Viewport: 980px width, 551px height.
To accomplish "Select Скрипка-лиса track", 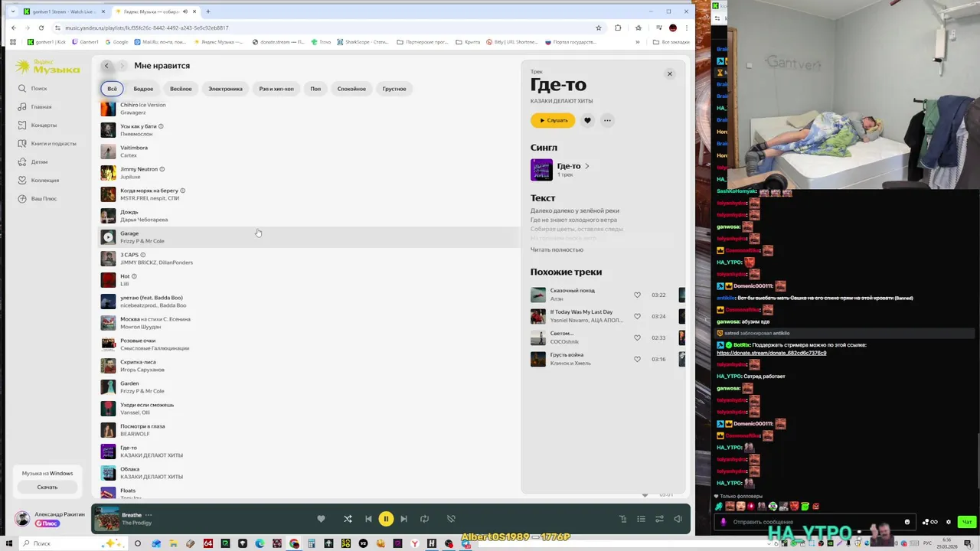I will coord(138,362).
